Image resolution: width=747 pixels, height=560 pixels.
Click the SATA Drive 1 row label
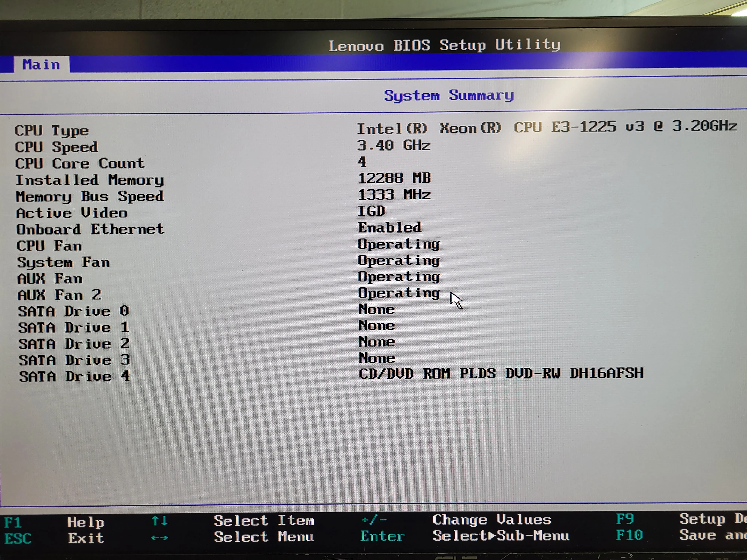[74, 327]
